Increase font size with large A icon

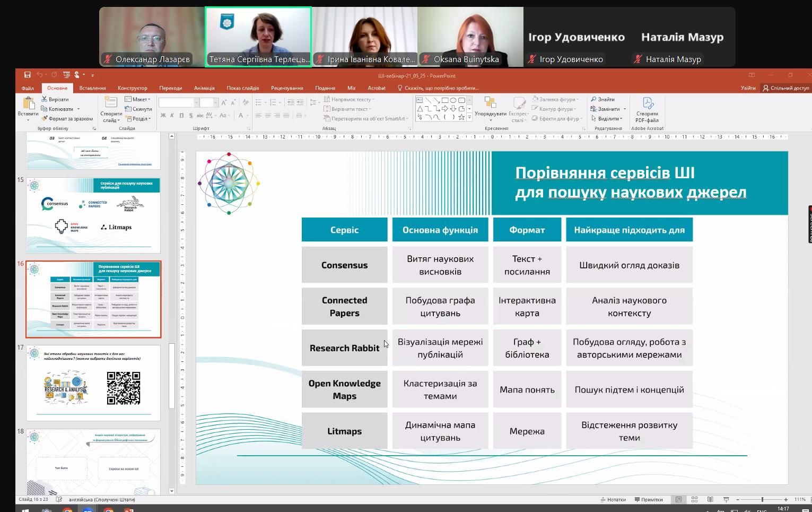pyautogui.click(x=224, y=102)
